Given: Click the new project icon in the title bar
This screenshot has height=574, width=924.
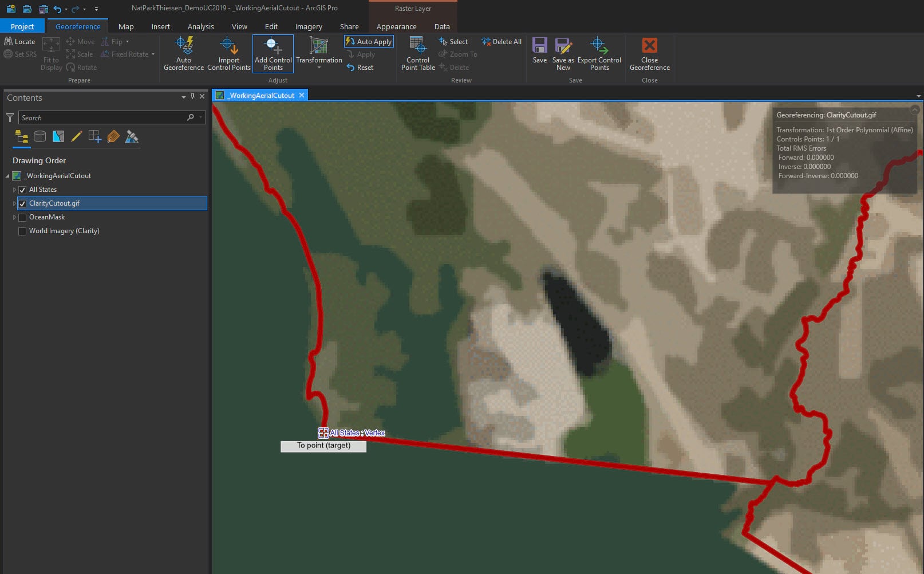Looking at the screenshot, I should 11,9.
